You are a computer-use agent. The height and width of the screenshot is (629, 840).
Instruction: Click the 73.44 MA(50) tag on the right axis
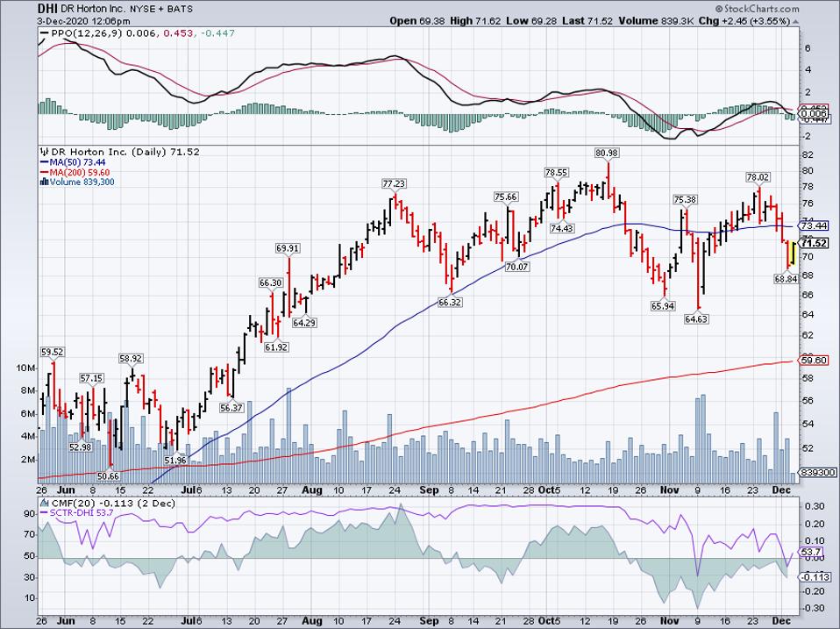click(813, 225)
